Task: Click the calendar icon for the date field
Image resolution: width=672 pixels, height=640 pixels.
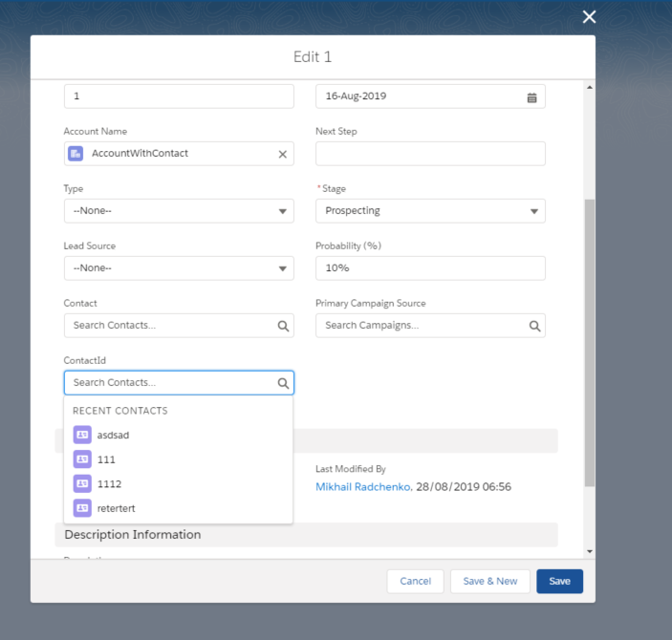Action: (531, 96)
